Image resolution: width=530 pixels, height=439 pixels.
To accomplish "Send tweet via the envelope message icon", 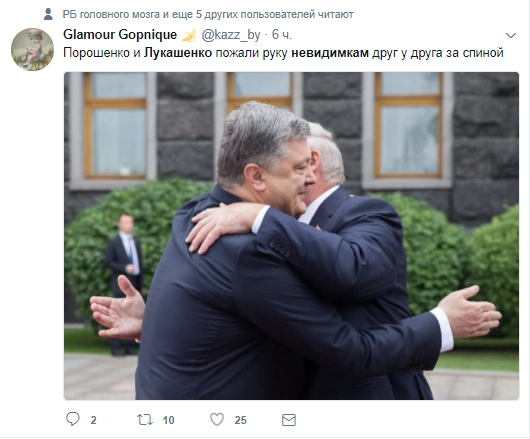I will point(289,420).
